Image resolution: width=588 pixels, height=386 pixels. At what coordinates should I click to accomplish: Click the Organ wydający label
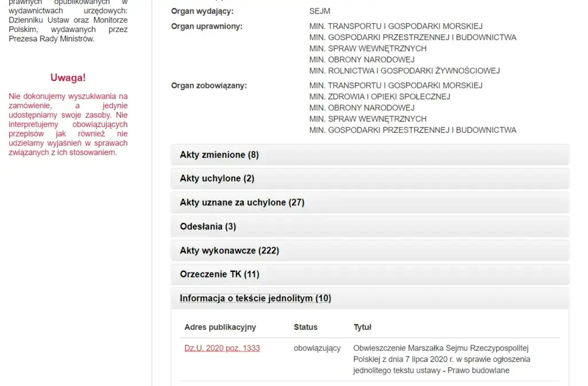point(202,11)
